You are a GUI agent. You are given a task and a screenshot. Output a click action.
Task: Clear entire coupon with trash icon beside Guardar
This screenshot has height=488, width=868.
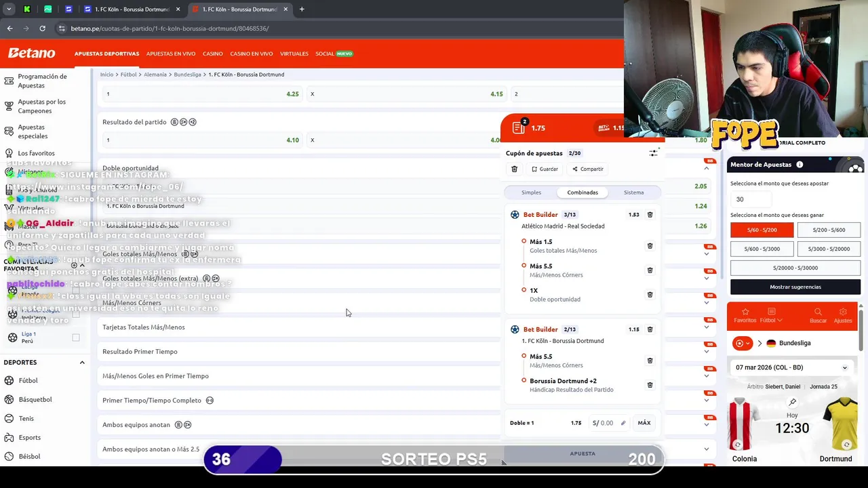point(514,169)
